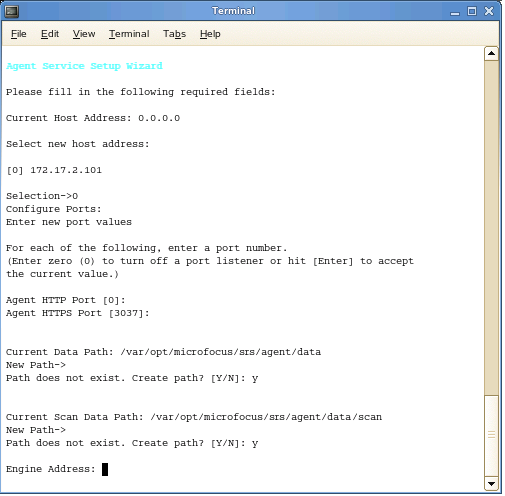Click 'Please fill in the following required fields' text
Viewport: 505px width, 496px height.
141,92
